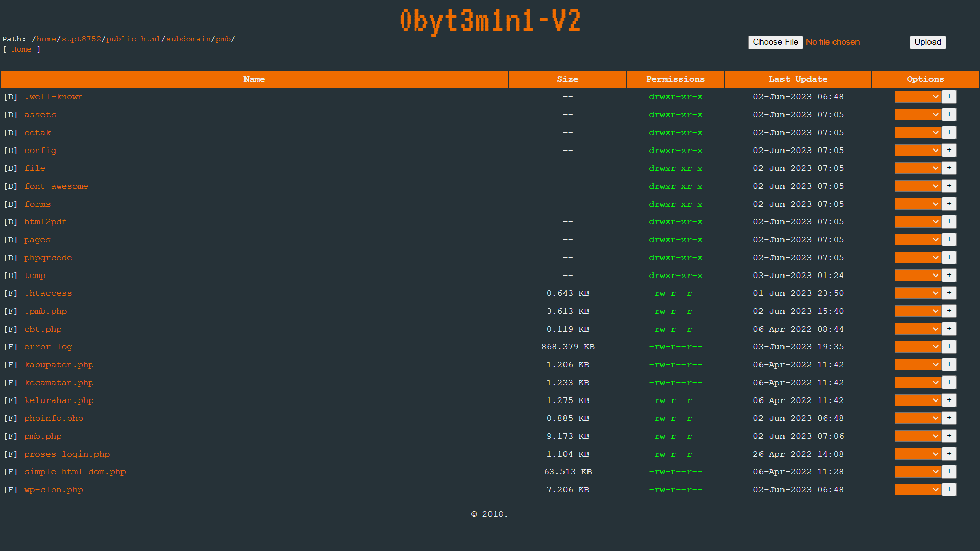Click the Options column header

click(x=925, y=79)
